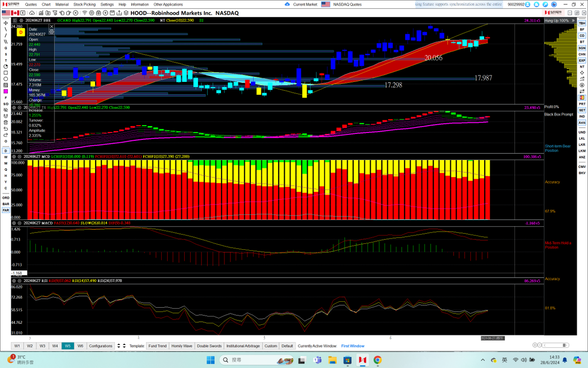Open the MCD panel settings gear
Image resolution: width=588 pixels, height=368 pixels.
15,157
